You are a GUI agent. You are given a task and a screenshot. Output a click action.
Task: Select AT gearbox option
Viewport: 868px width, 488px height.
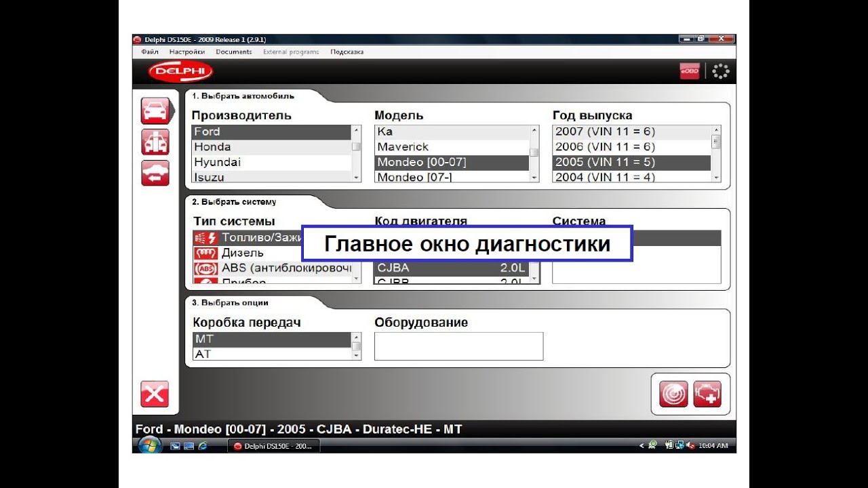(x=272, y=354)
